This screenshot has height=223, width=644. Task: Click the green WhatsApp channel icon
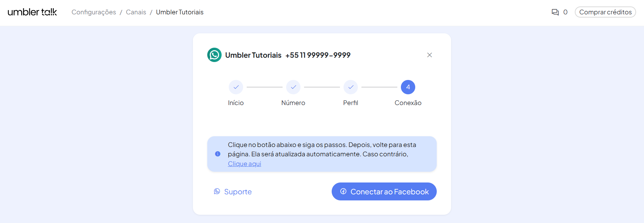point(214,55)
